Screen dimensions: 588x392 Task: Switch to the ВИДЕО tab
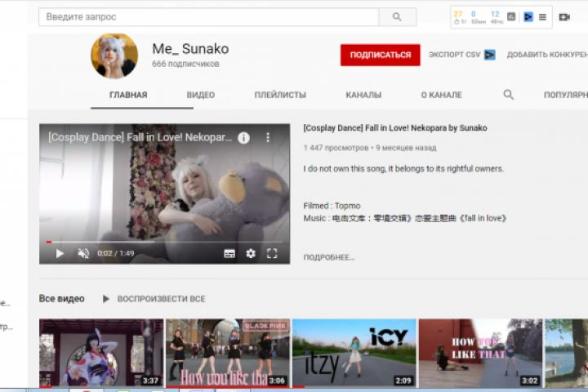pos(201,95)
